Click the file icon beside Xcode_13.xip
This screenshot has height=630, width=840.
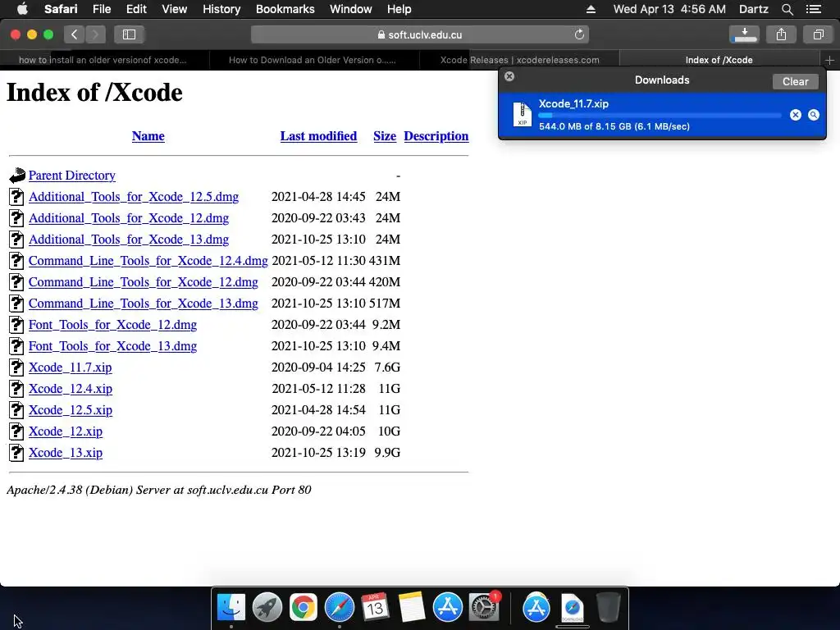16,453
